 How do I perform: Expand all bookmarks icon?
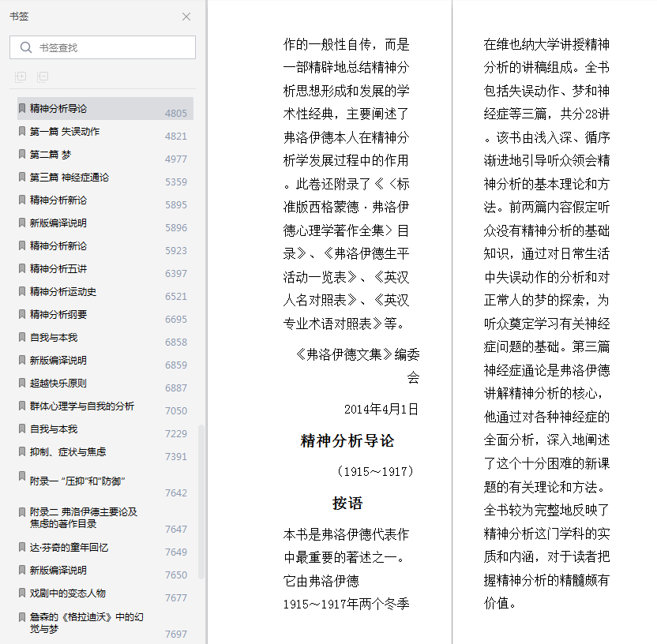point(21,77)
